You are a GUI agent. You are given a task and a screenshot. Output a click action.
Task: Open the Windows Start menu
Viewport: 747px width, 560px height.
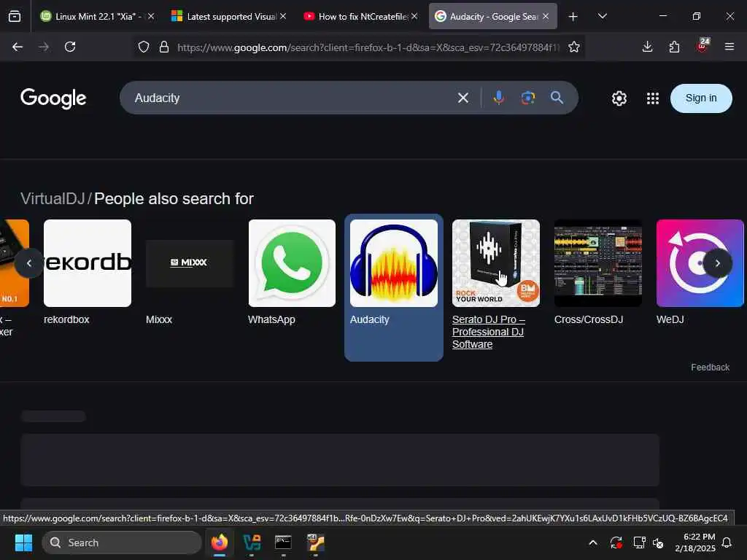coord(23,542)
